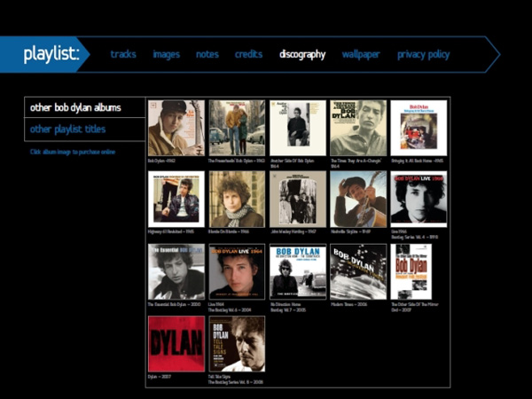
Task: Select the Modern Times album cover
Action: [358, 272]
